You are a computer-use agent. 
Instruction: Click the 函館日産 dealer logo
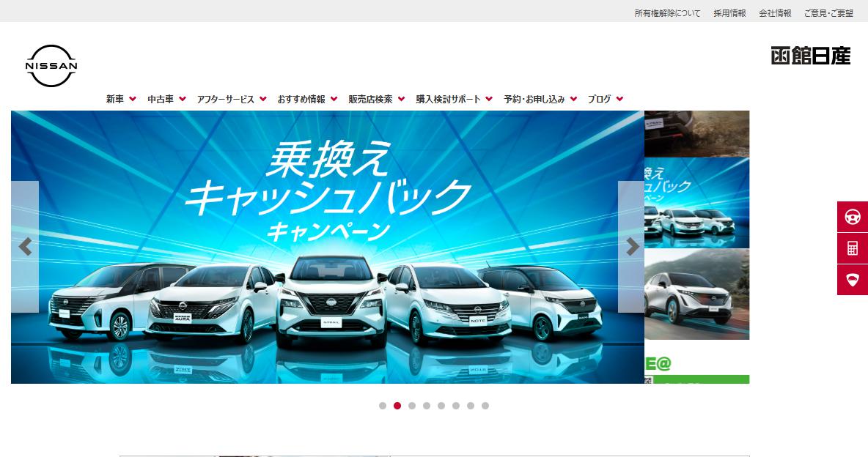[810, 56]
